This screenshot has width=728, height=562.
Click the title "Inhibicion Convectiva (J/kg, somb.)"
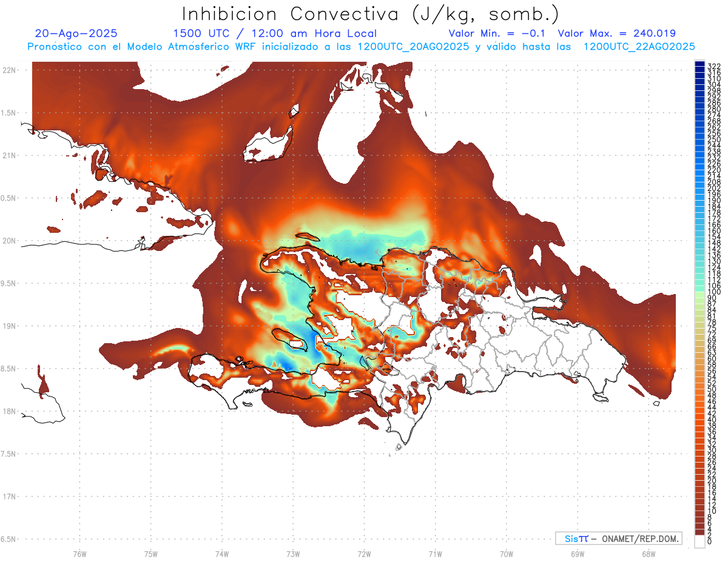pos(371,14)
